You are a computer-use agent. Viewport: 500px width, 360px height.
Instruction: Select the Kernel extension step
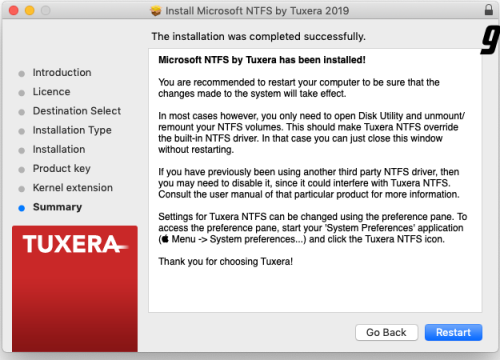coord(72,188)
